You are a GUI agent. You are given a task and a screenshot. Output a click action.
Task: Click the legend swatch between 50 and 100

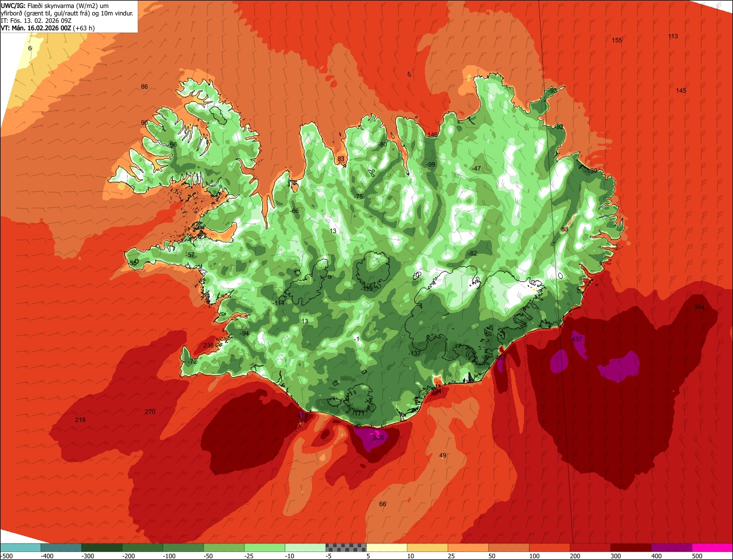pos(508,547)
